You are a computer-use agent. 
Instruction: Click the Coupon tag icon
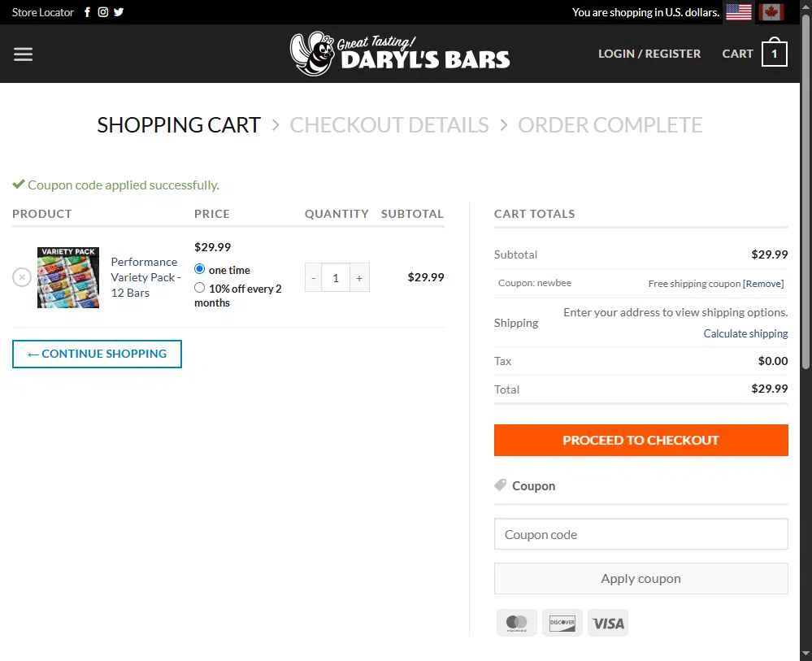pos(500,485)
